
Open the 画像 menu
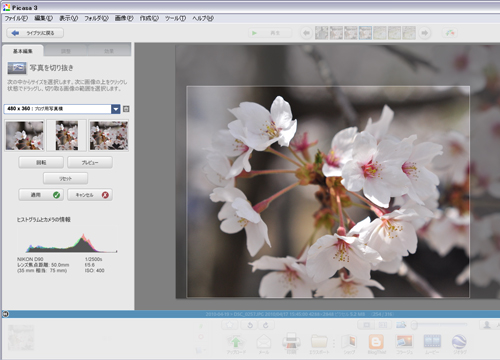pyautogui.click(x=124, y=18)
